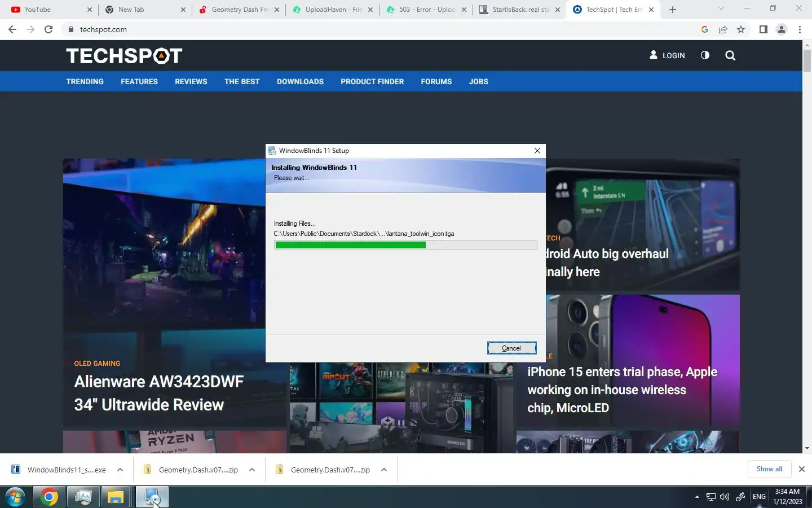Click the LOGIN link on TechSpot
This screenshot has width=812, height=508.
667,55
